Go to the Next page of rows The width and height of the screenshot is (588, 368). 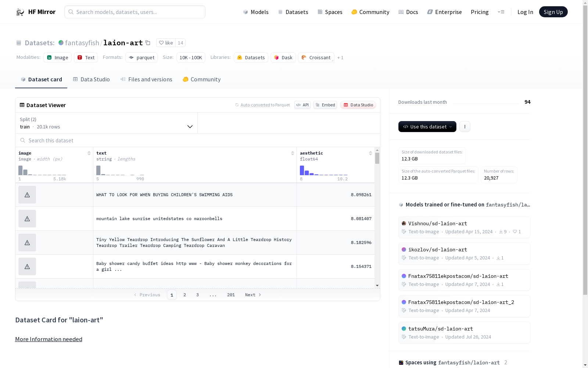point(253,295)
